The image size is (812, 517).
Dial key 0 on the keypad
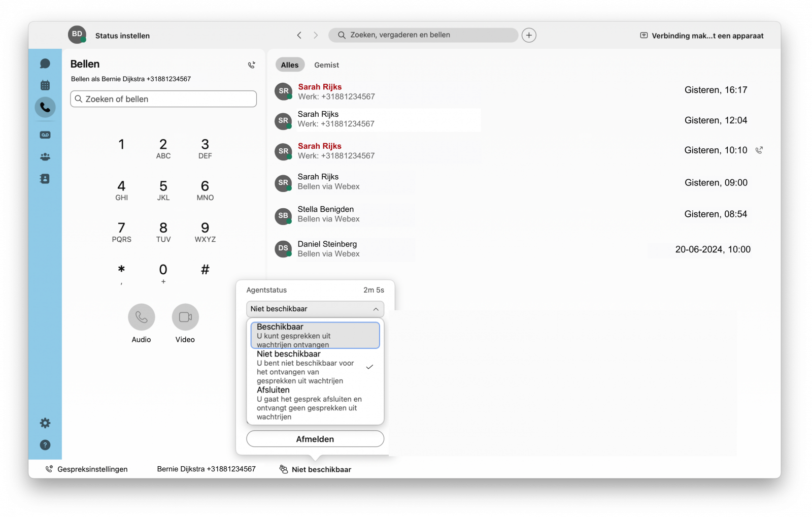click(x=163, y=273)
